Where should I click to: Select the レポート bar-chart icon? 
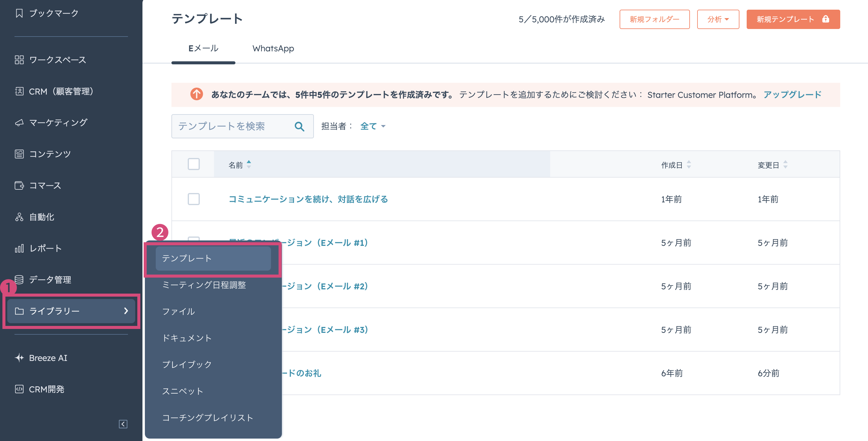(19, 248)
